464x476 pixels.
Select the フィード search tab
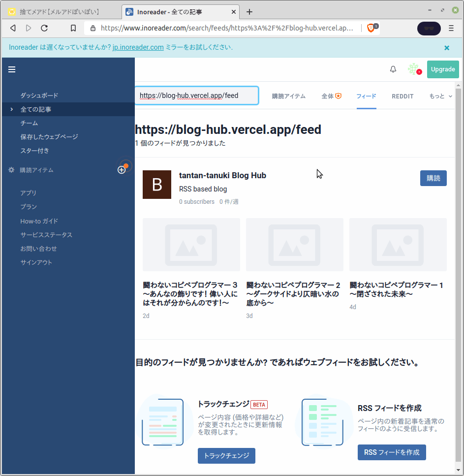[366, 96]
